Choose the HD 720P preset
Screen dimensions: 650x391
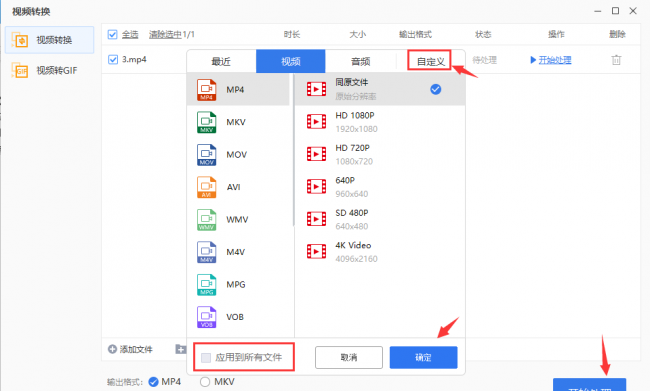coord(380,154)
